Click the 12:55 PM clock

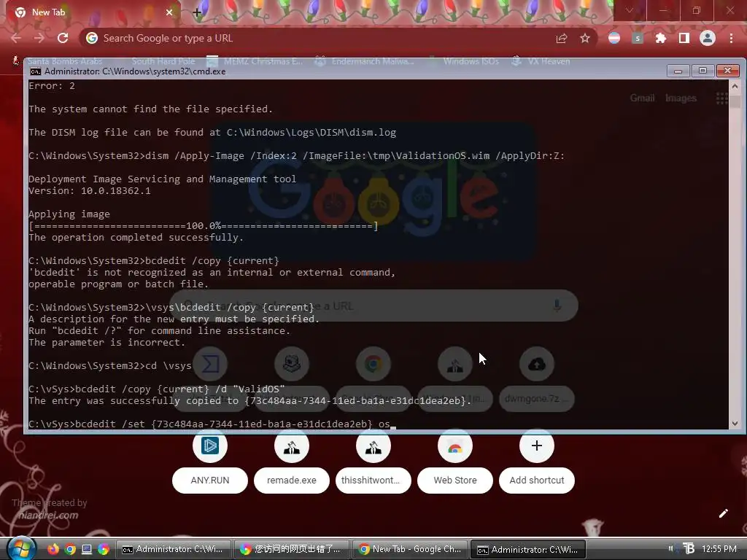[719, 549]
